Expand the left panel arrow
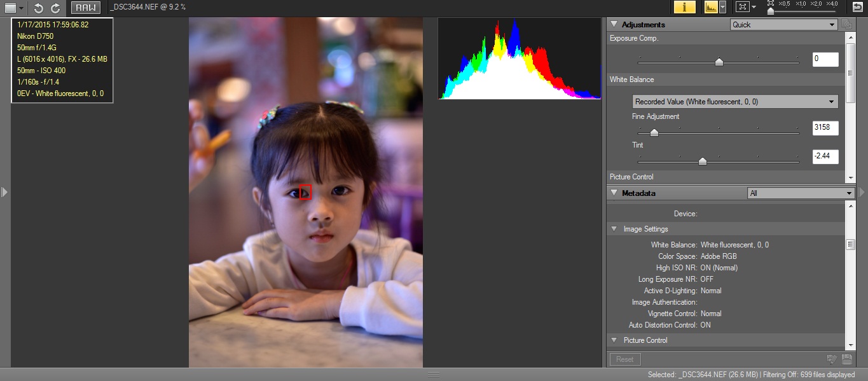The image size is (868, 381). (4, 191)
